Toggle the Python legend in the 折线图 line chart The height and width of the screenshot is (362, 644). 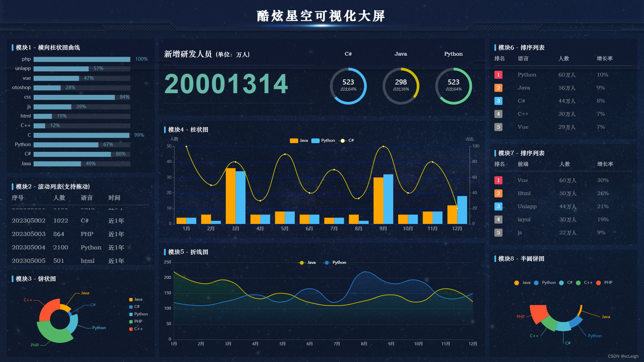tap(335, 262)
